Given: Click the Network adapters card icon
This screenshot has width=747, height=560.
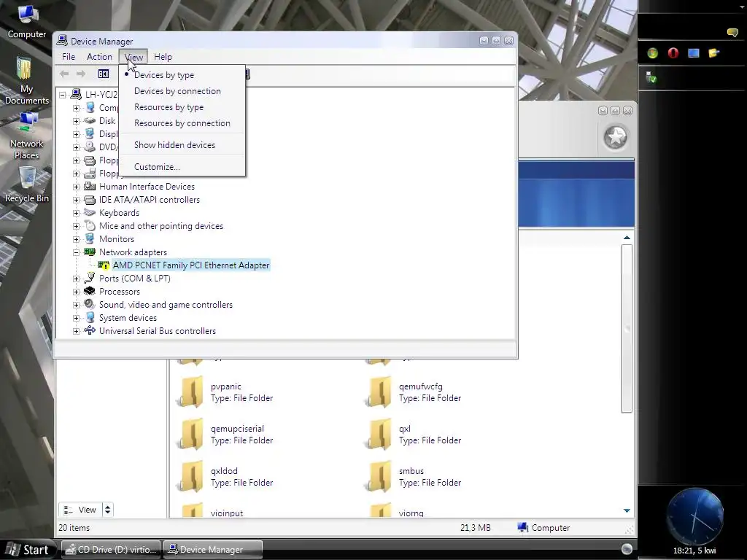Looking at the screenshot, I should click(x=90, y=252).
